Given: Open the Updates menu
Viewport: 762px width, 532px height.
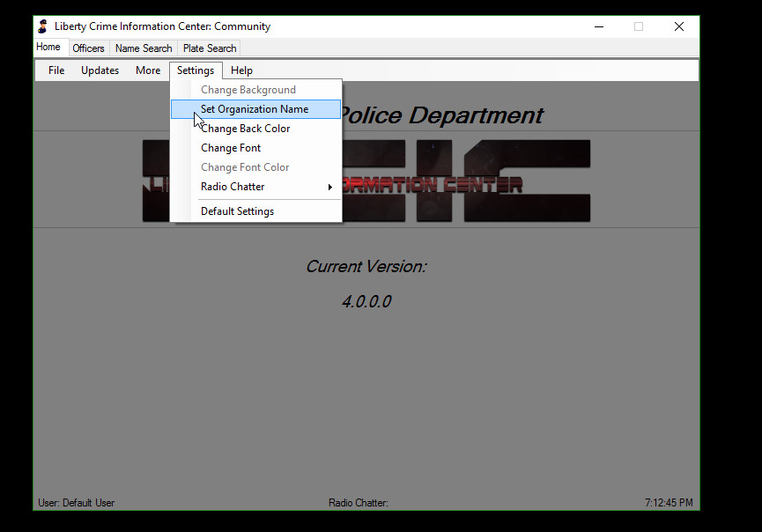Looking at the screenshot, I should [x=100, y=70].
